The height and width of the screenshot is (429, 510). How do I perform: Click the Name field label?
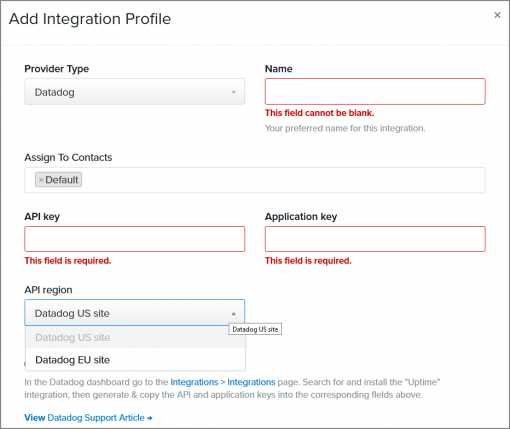click(x=278, y=69)
